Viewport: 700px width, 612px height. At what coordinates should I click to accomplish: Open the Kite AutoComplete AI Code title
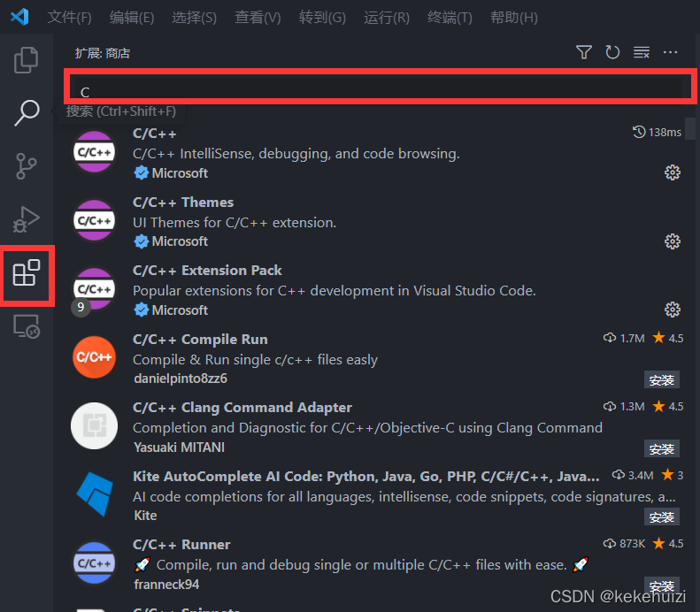(x=366, y=477)
